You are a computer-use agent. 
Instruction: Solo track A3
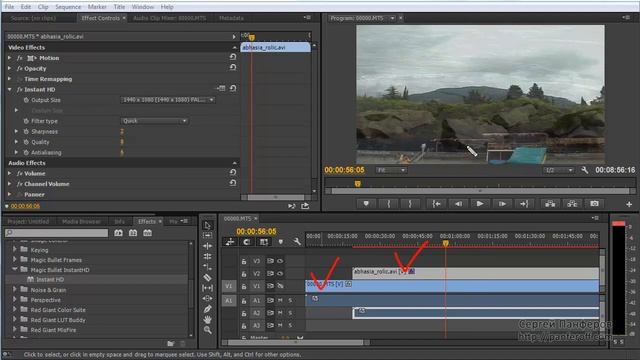pos(290,326)
